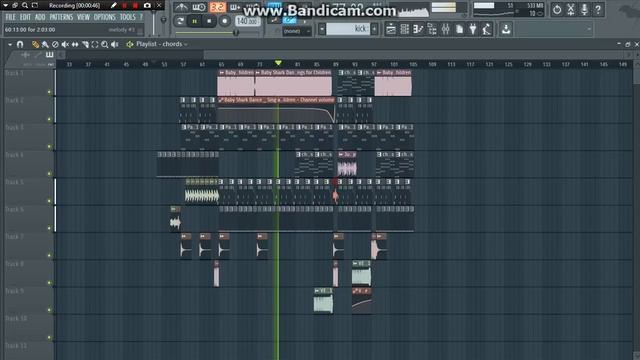Select the playlist Slice tool

tap(85, 44)
